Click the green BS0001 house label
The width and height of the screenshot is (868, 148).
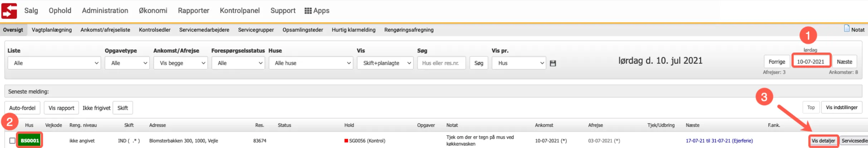[30, 140]
